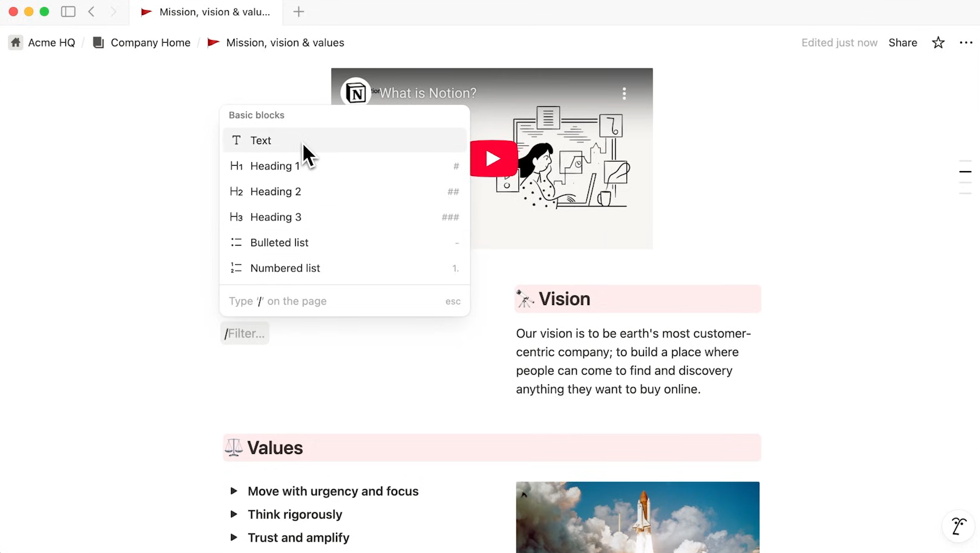Click the T icon beside Text
The height and width of the screenshot is (553, 980).
[x=236, y=141]
